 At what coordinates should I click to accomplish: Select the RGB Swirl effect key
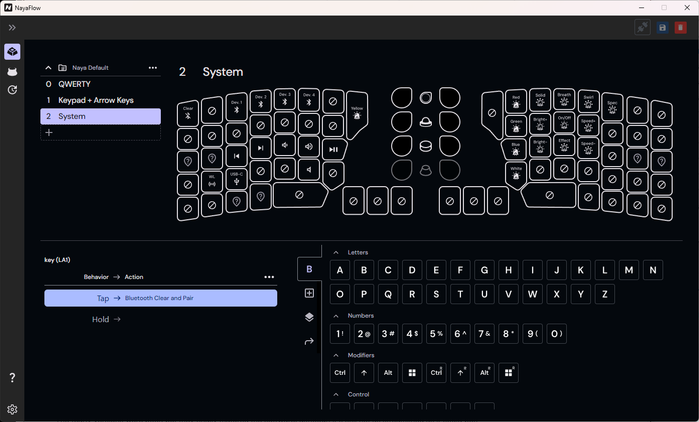point(588,102)
